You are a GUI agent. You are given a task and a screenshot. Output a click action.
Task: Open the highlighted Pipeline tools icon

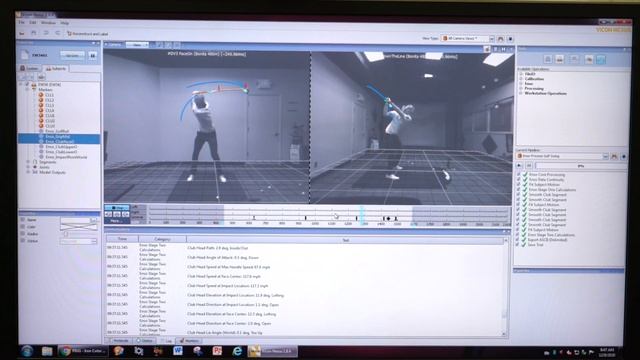coord(600,60)
